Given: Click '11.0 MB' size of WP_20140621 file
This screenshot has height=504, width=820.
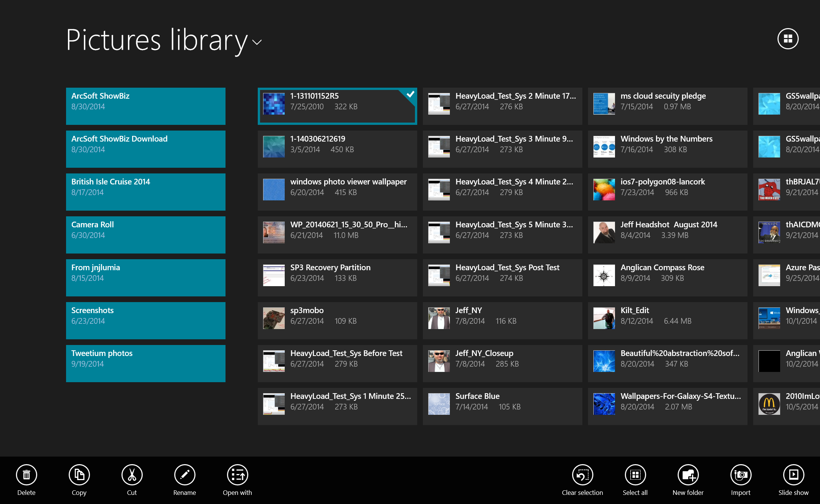Looking at the screenshot, I should coord(346,235).
